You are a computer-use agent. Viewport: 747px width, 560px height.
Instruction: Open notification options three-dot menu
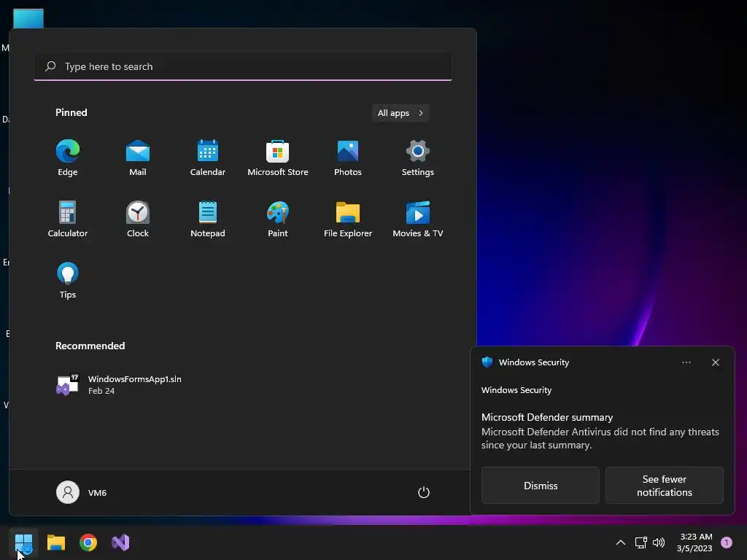686,362
